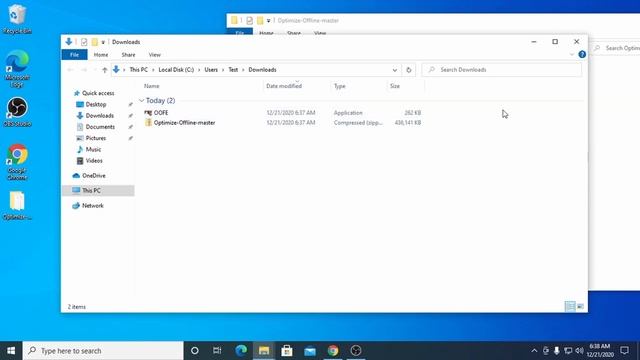The width and height of the screenshot is (640, 360).
Task: Click This PC in address breadcrumb
Action: point(138,70)
